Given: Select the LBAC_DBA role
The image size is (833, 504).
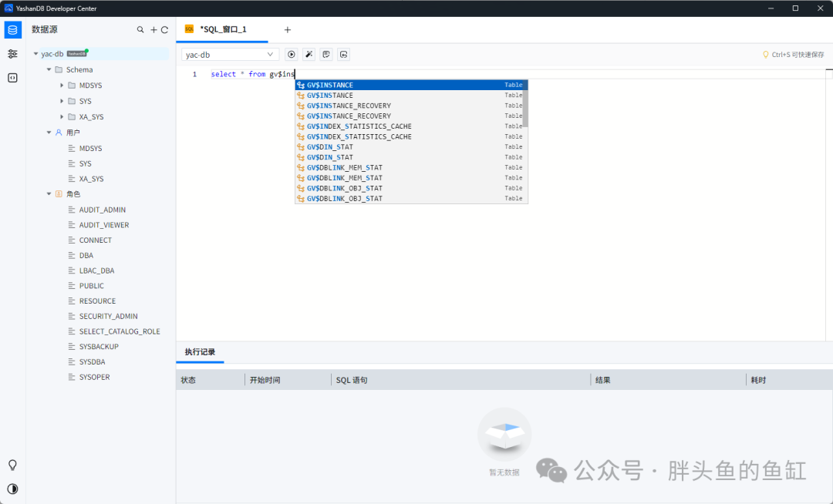Looking at the screenshot, I should tap(96, 271).
